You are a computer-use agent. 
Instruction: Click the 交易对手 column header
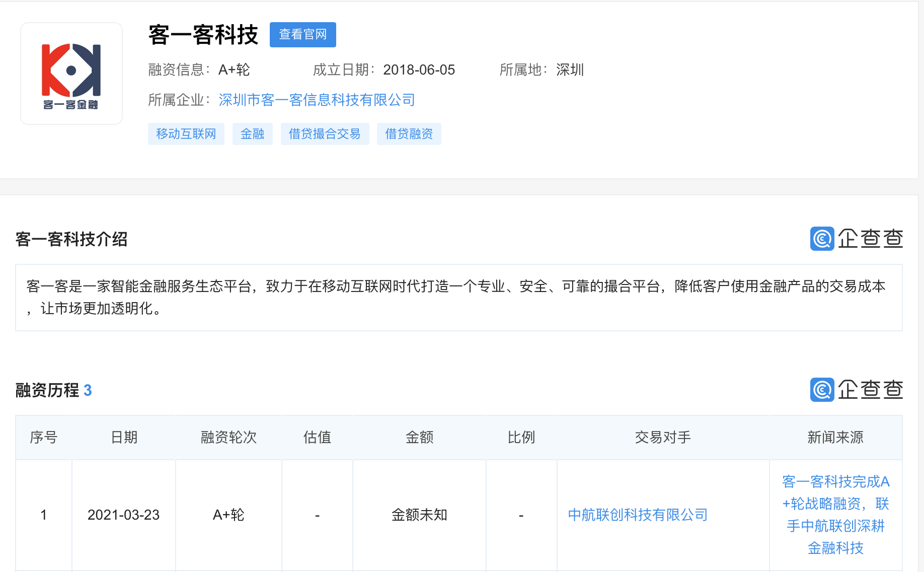click(663, 437)
